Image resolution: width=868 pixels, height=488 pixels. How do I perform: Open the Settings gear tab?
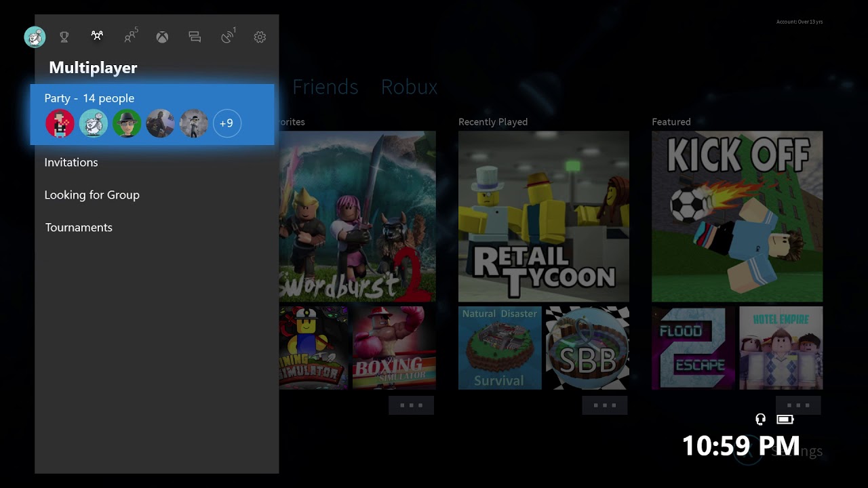click(260, 37)
